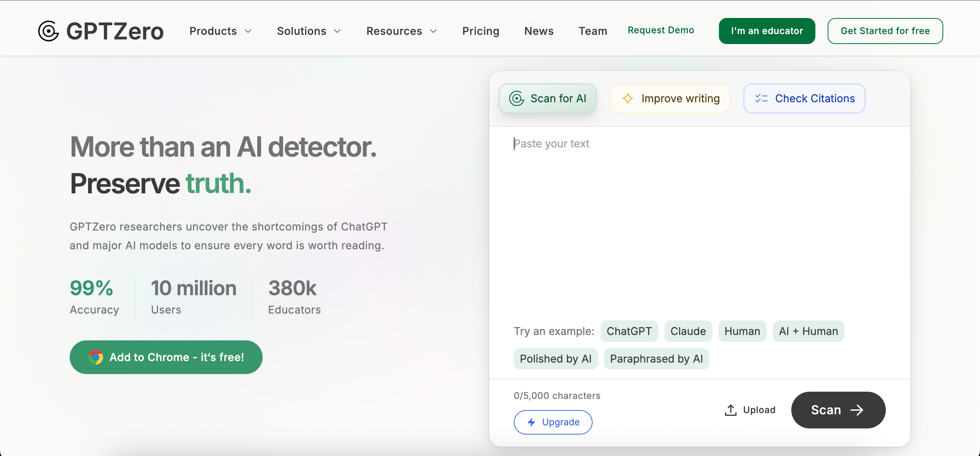980x456 pixels.
Task: Click the More than an AI detector heading
Action: [x=224, y=147]
